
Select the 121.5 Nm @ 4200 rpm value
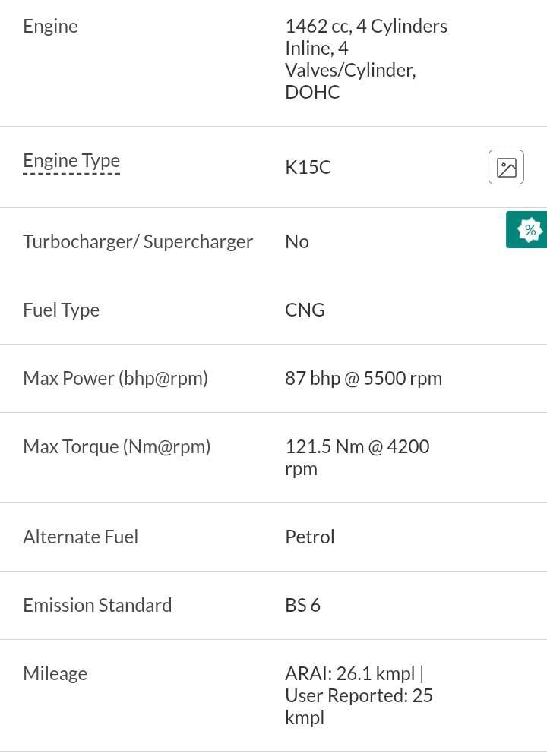pyautogui.click(x=356, y=457)
